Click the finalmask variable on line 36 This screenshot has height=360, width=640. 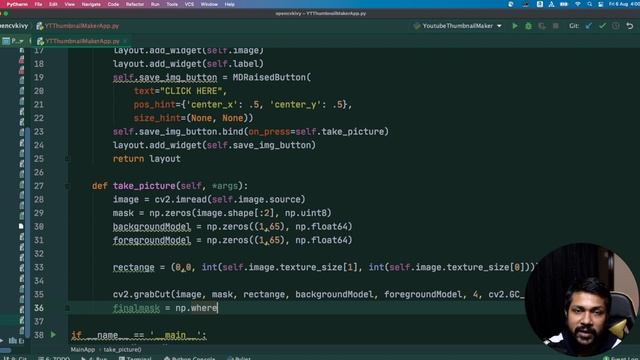tap(136, 308)
